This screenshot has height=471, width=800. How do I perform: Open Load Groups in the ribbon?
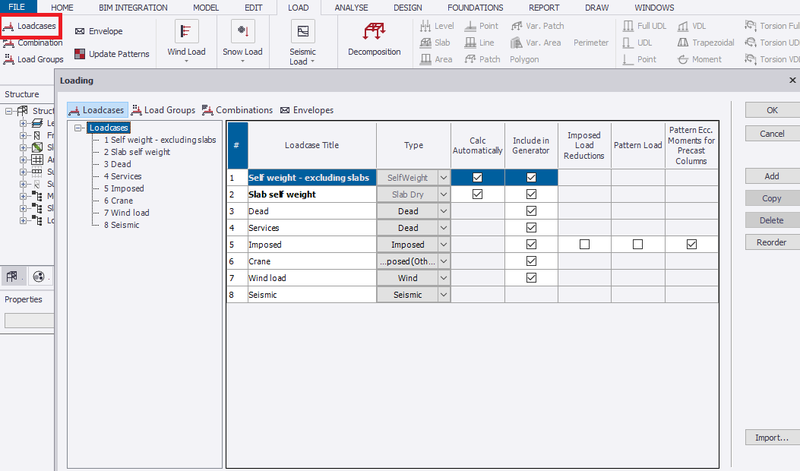click(34, 59)
